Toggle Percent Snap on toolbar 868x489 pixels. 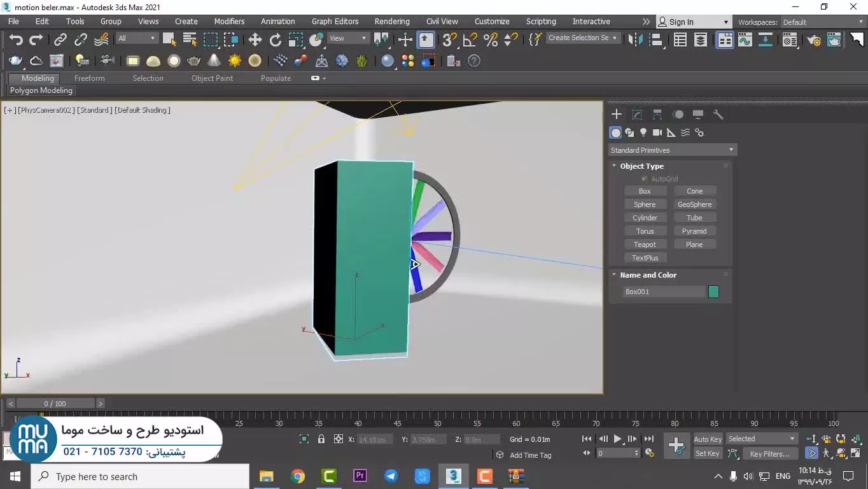tap(490, 39)
